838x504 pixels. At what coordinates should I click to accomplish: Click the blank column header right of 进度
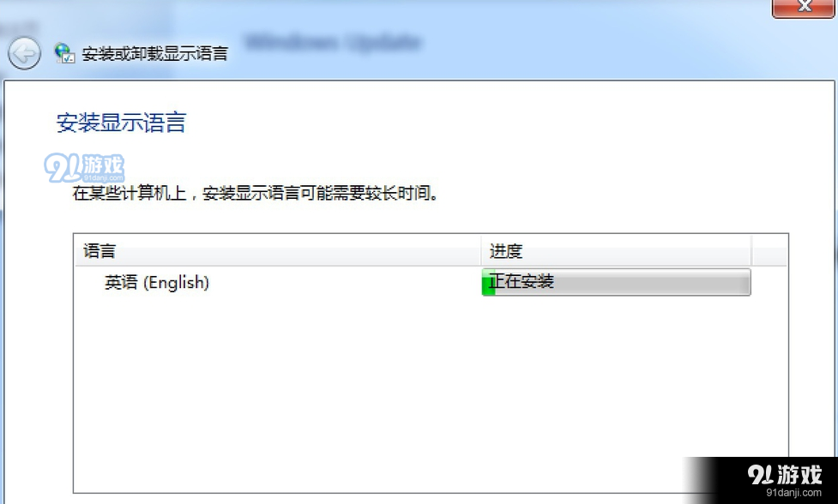[769, 250]
